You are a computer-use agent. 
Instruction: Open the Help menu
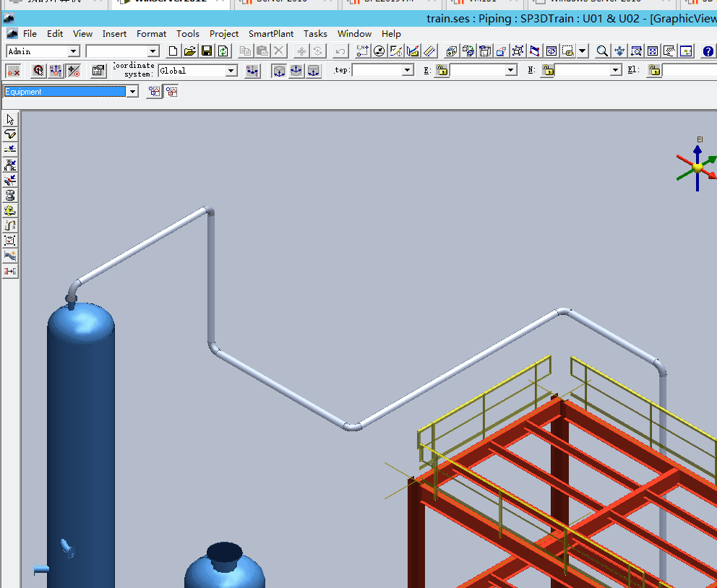tap(392, 34)
